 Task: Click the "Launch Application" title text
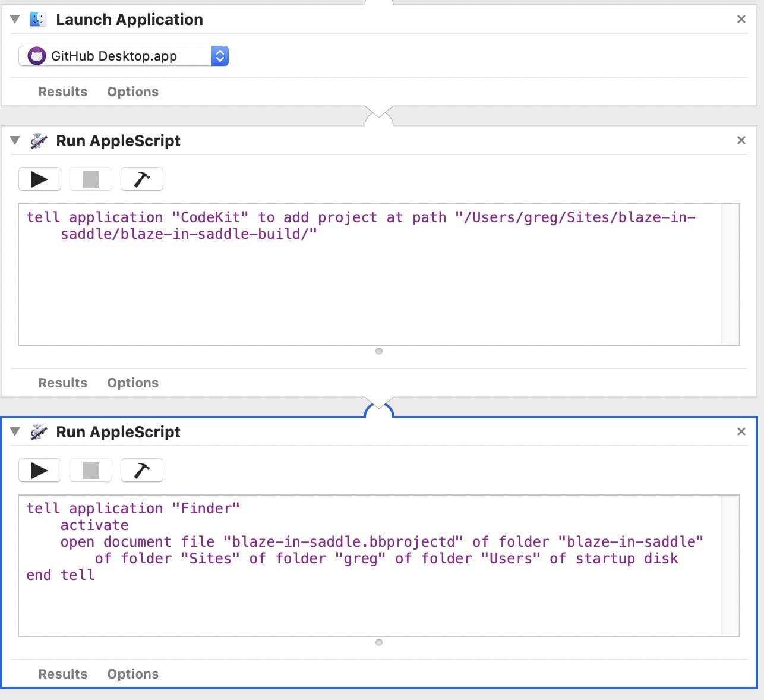(x=130, y=19)
